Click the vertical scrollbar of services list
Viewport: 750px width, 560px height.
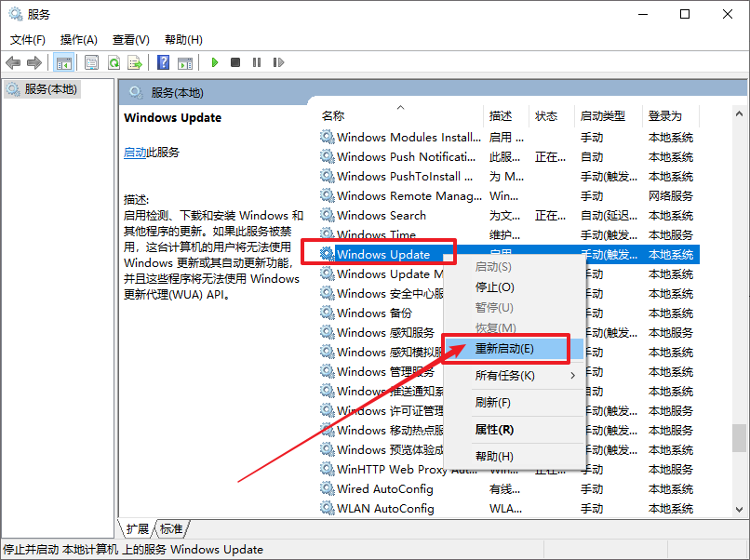click(740, 437)
